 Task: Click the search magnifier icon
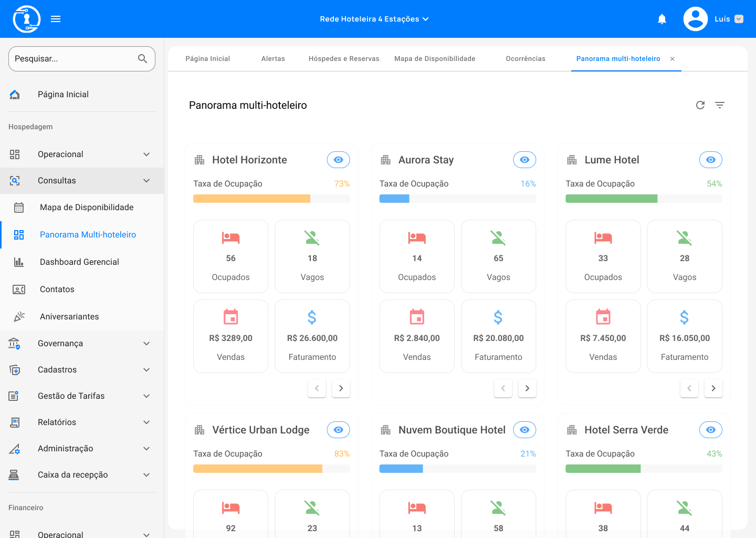pyautogui.click(x=142, y=59)
